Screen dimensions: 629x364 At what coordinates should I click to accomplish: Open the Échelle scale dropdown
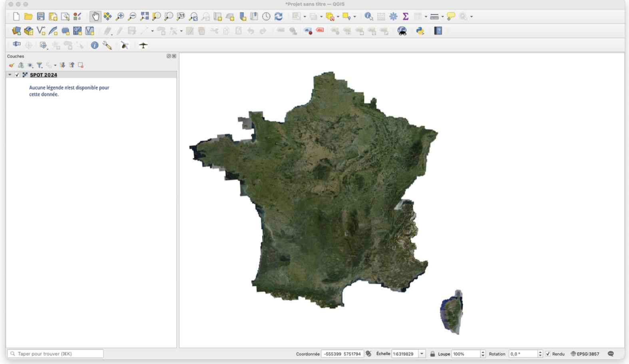coord(422,354)
